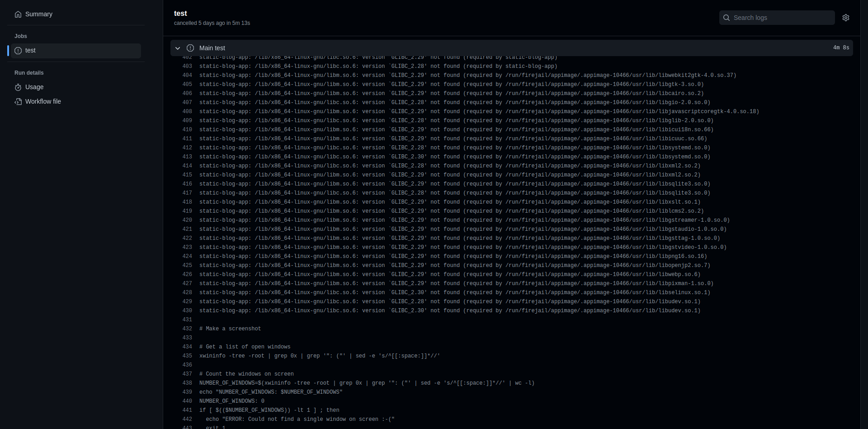
Task: Click the Usage stopwatch icon
Action: point(18,87)
